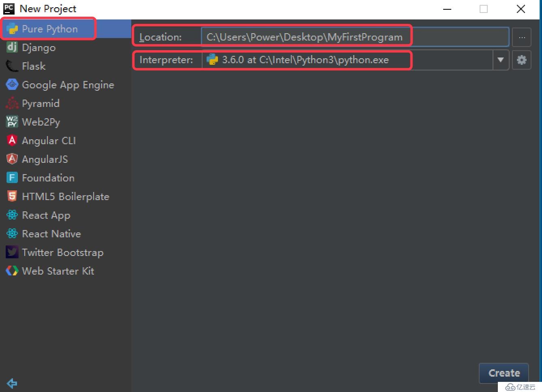The image size is (542, 392).
Task: Select 'Flask' list entry text
Action: click(34, 66)
